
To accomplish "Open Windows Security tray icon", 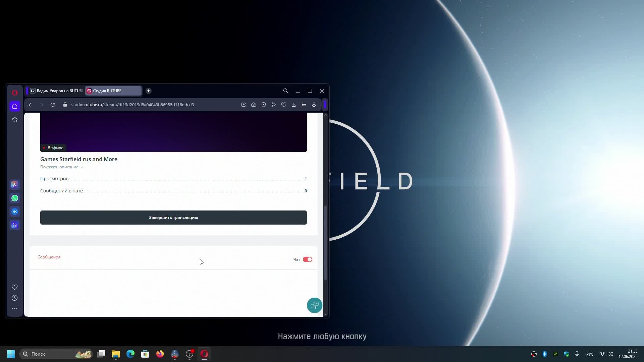I will click(x=566, y=354).
